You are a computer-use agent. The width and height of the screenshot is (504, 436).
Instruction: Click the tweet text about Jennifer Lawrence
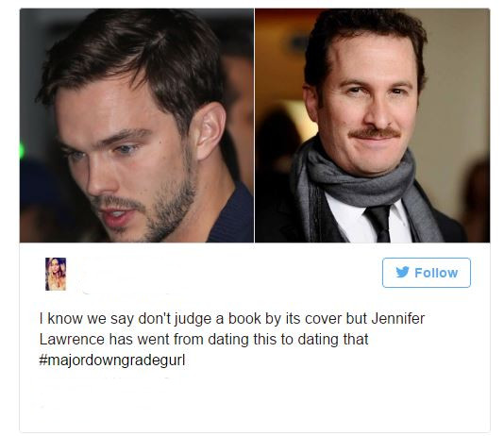coord(232,340)
